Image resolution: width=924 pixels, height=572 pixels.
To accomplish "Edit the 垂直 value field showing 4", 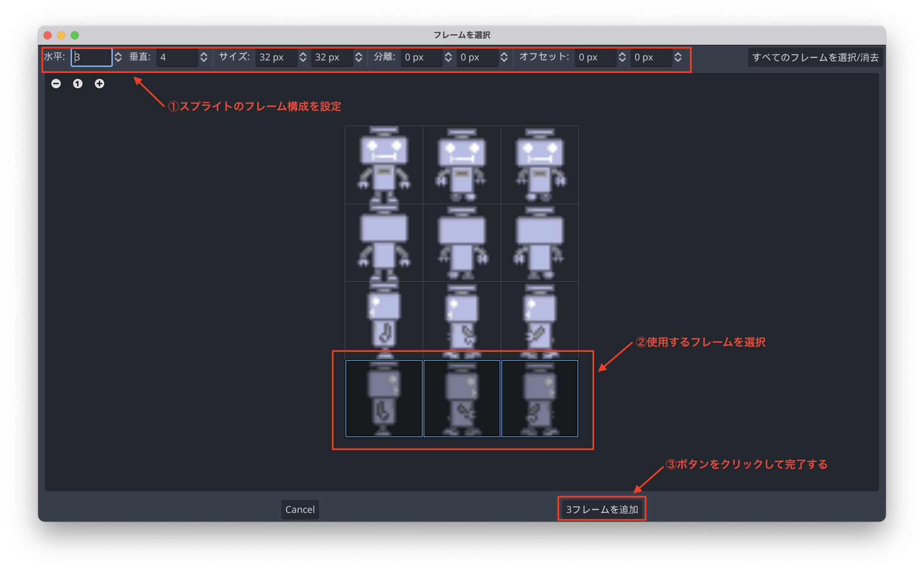I will (177, 57).
